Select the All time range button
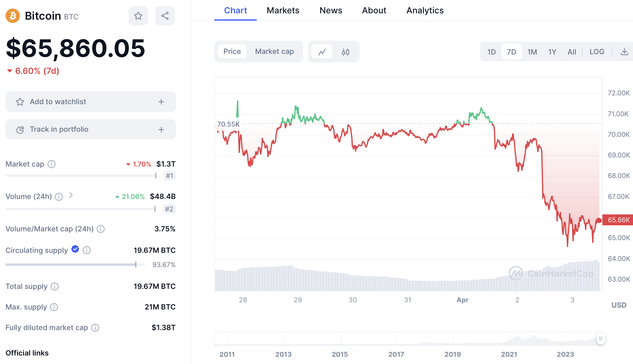Screen dimensions: 633x364 coord(572,52)
